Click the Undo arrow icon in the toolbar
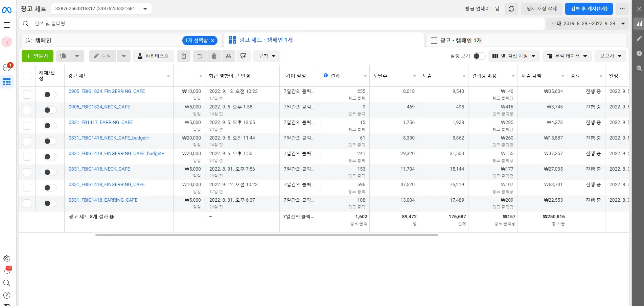The width and height of the screenshot is (644, 306). tap(200, 56)
